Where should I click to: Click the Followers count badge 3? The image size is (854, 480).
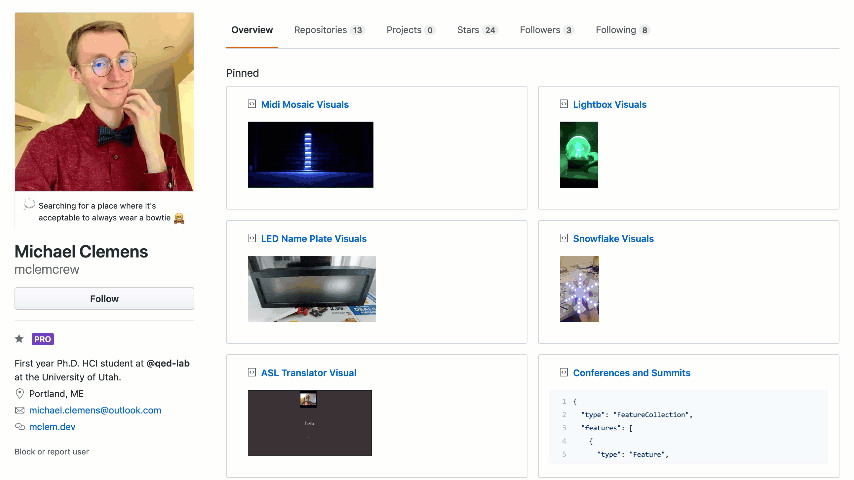(x=569, y=30)
